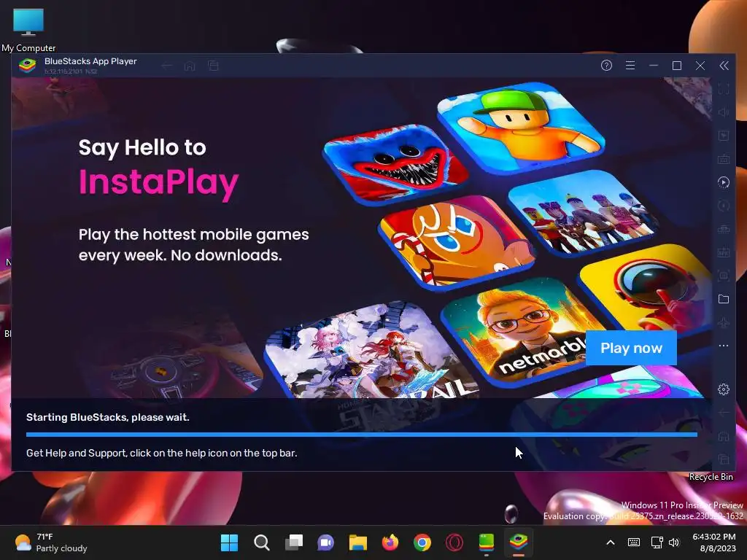The width and height of the screenshot is (747, 560).
Task: Click the Cookie Run gingerbread thumbnail
Action: click(x=457, y=242)
